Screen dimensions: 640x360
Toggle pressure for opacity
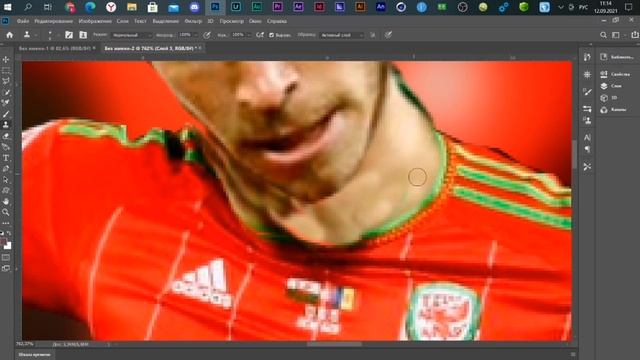point(207,35)
